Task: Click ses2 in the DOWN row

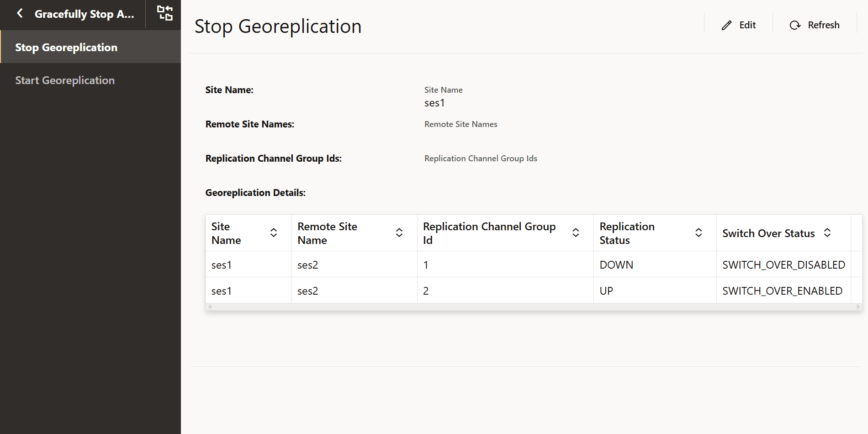Action: pos(355,265)
